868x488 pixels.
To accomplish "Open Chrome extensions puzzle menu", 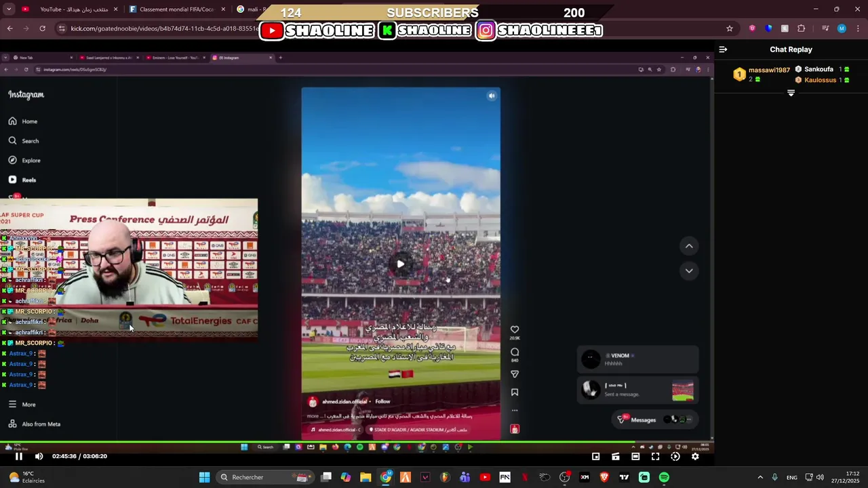I will pyautogui.click(x=802, y=28).
